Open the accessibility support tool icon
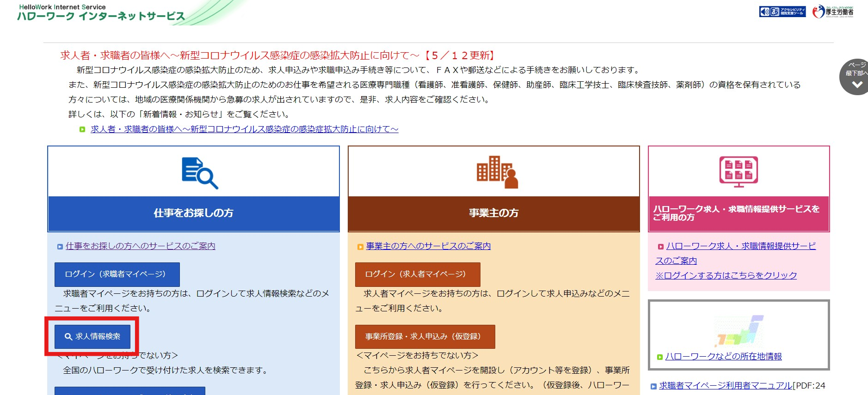The image size is (868, 395). 782,12
